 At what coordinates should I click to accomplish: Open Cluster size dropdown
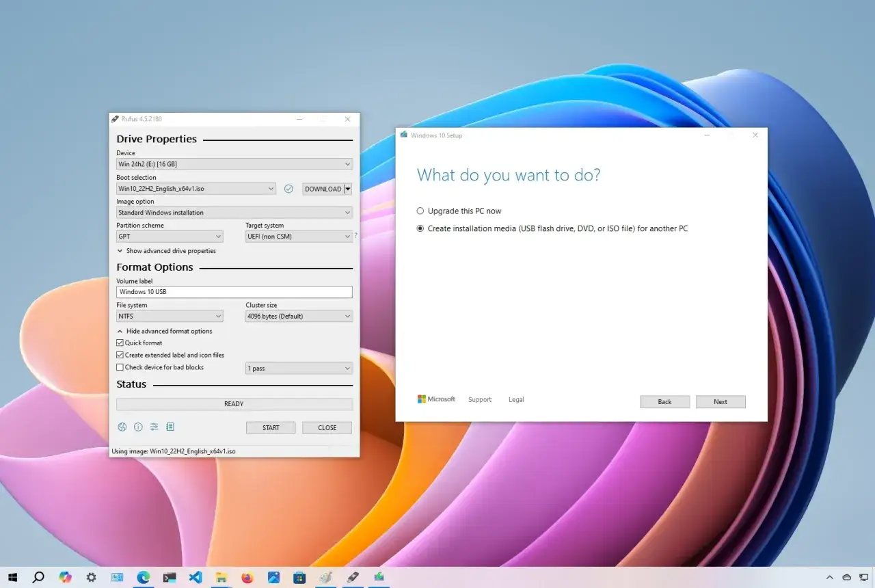[299, 317]
